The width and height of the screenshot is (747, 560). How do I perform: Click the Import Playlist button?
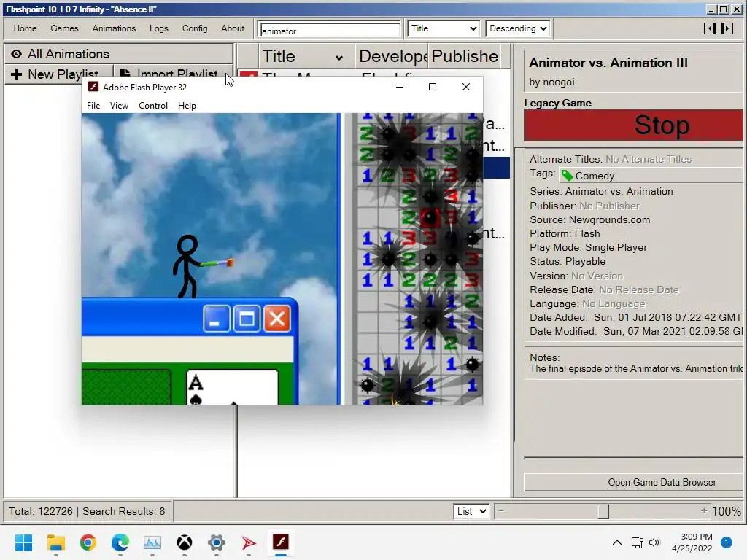(x=174, y=74)
